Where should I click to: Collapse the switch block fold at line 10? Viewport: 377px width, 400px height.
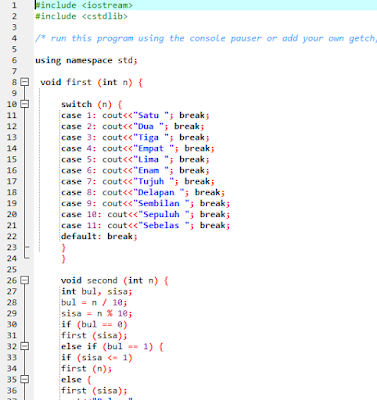point(25,104)
